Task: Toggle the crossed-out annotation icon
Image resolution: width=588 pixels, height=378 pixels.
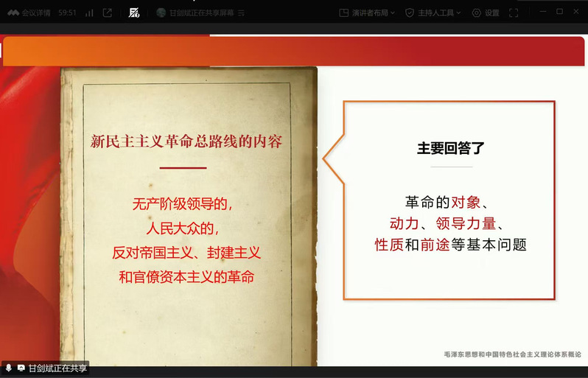Action: tap(133, 13)
